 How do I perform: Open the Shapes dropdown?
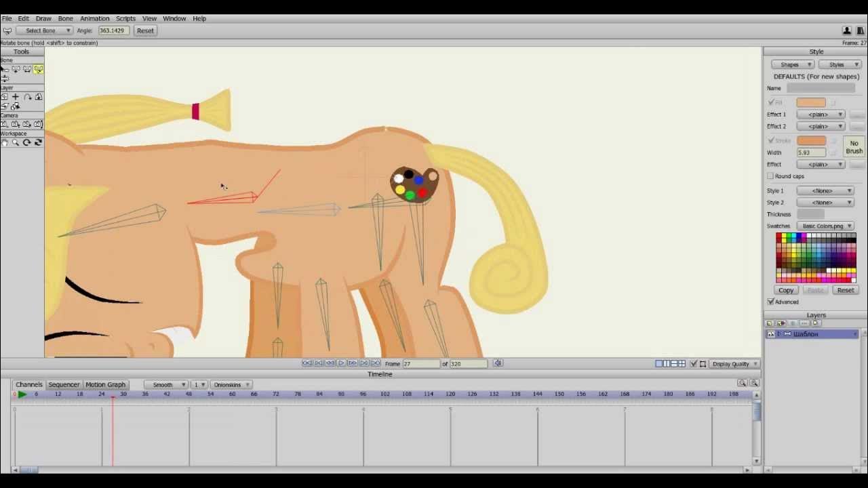click(793, 64)
